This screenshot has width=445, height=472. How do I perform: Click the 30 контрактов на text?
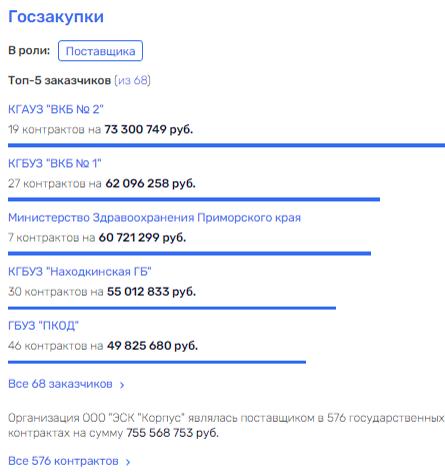click(56, 292)
